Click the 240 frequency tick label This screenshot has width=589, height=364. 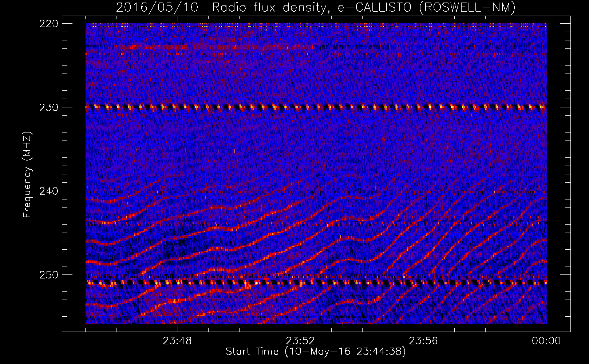[x=49, y=191]
